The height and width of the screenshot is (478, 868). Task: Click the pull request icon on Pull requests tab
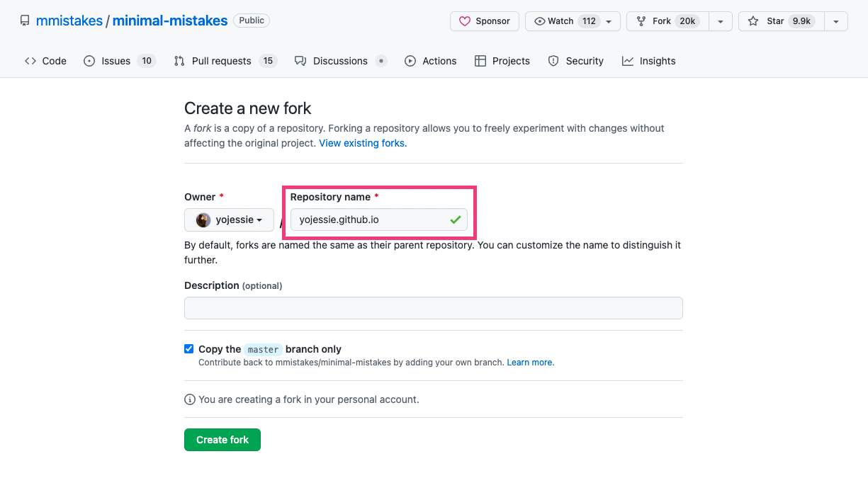(x=179, y=61)
